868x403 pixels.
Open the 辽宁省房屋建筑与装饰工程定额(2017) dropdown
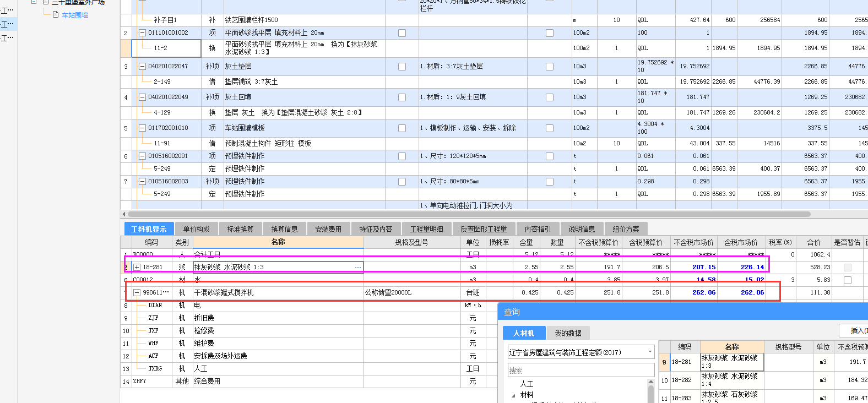650,352
